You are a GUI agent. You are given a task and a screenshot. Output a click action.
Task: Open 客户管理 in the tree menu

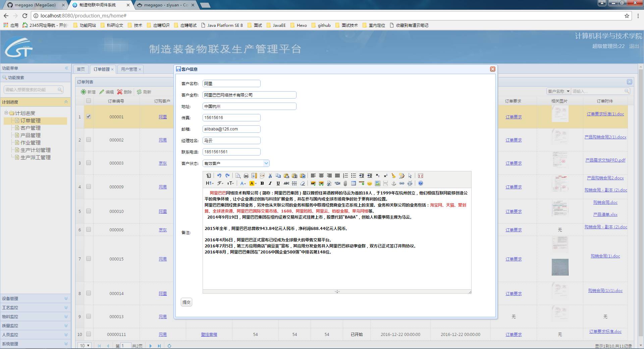(x=31, y=128)
